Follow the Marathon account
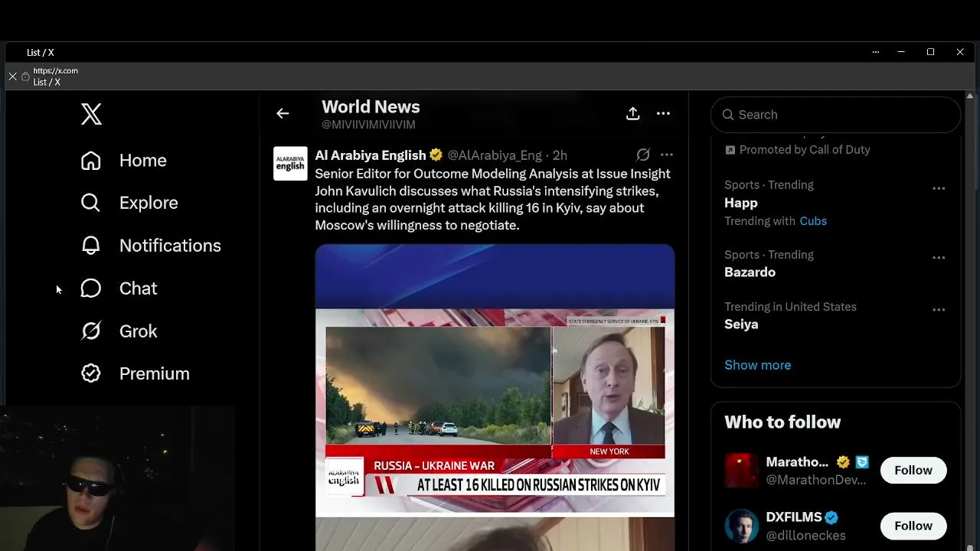 (x=913, y=471)
